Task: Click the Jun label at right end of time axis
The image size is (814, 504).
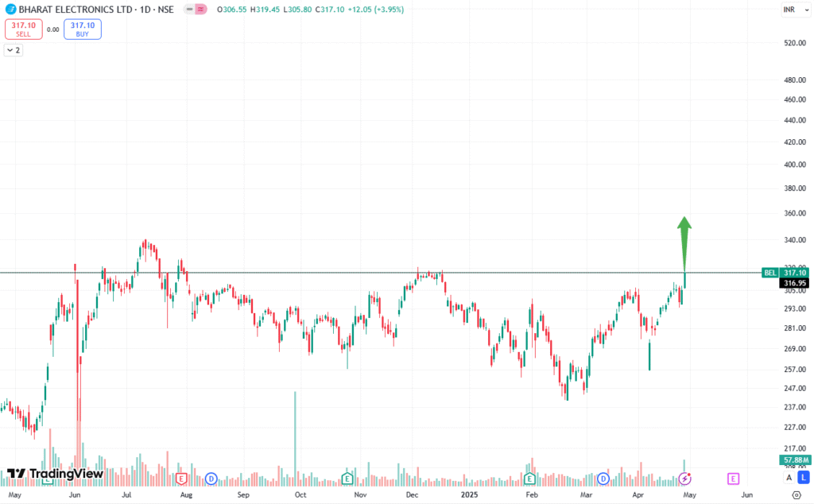Action: coord(747,494)
